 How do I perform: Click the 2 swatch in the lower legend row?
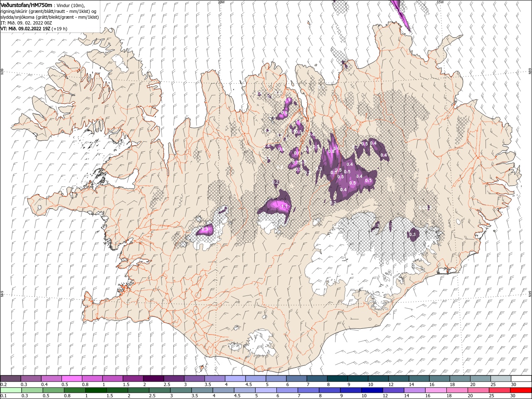coord(138,390)
